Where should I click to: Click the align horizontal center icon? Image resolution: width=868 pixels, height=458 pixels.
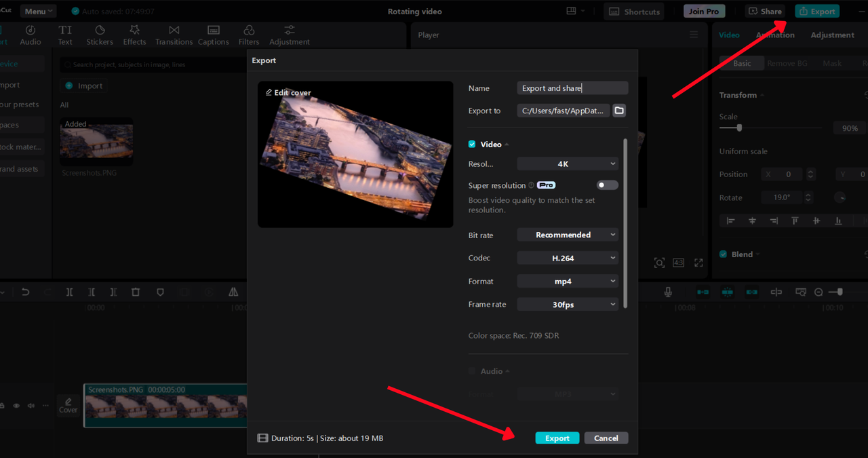coord(752,221)
